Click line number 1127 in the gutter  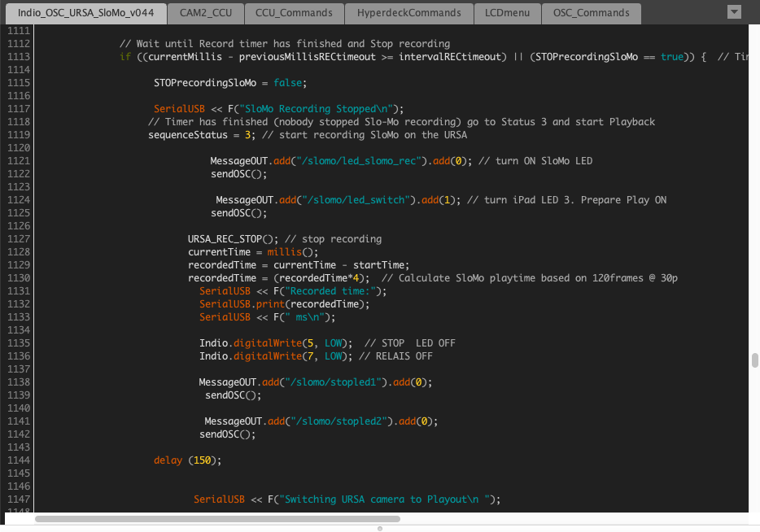tap(19, 239)
